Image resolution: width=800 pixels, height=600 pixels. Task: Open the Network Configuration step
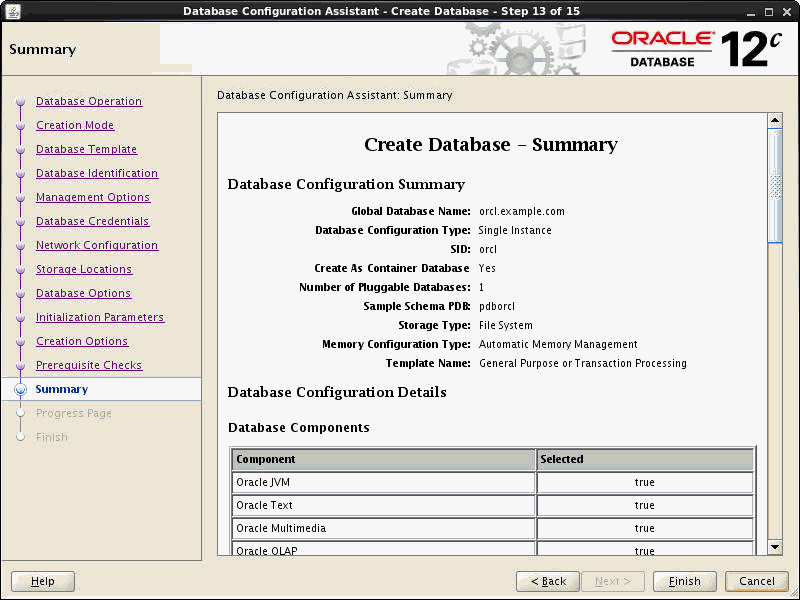pyautogui.click(x=97, y=245)
